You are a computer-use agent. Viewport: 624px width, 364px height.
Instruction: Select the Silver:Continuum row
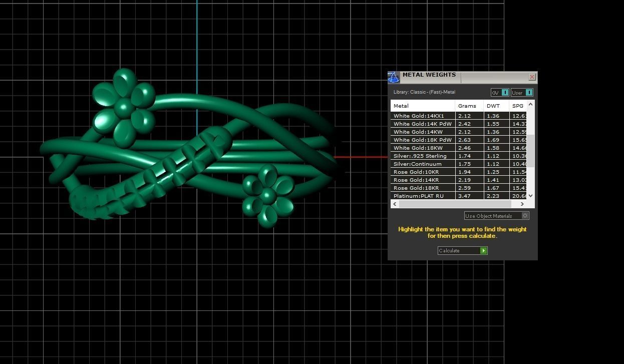(459, 164)
